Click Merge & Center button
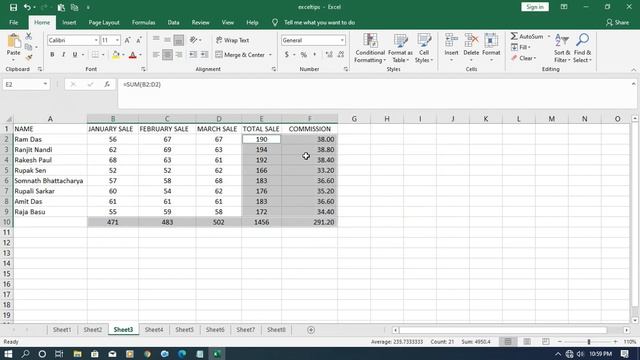 (240, 55)
